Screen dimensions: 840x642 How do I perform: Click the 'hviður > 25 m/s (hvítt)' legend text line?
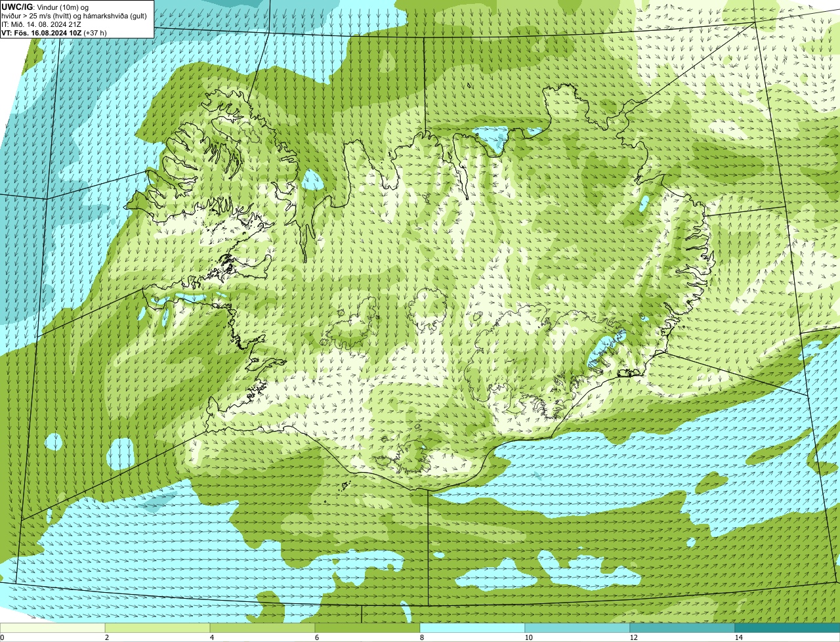click(74, 15)
